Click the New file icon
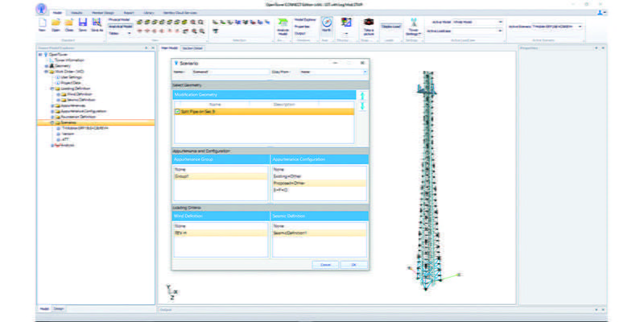Screen dimensions: 644x322 [42, 27]
